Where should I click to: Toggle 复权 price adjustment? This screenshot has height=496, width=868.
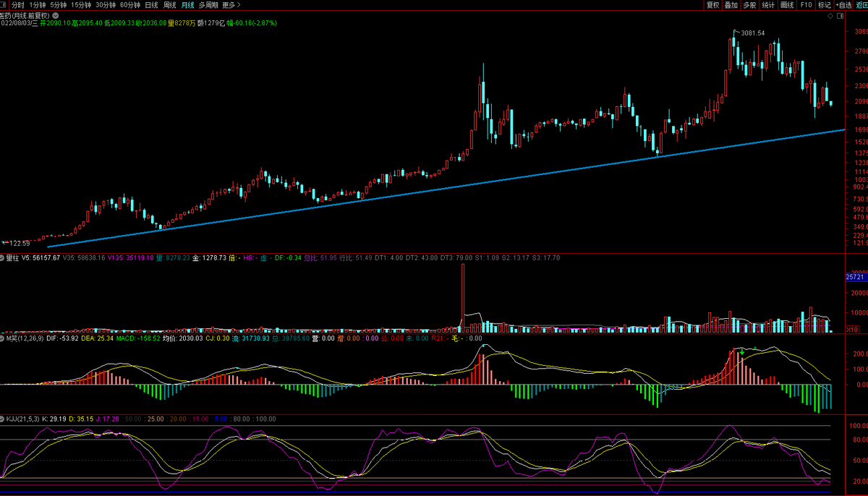point(713,5)
